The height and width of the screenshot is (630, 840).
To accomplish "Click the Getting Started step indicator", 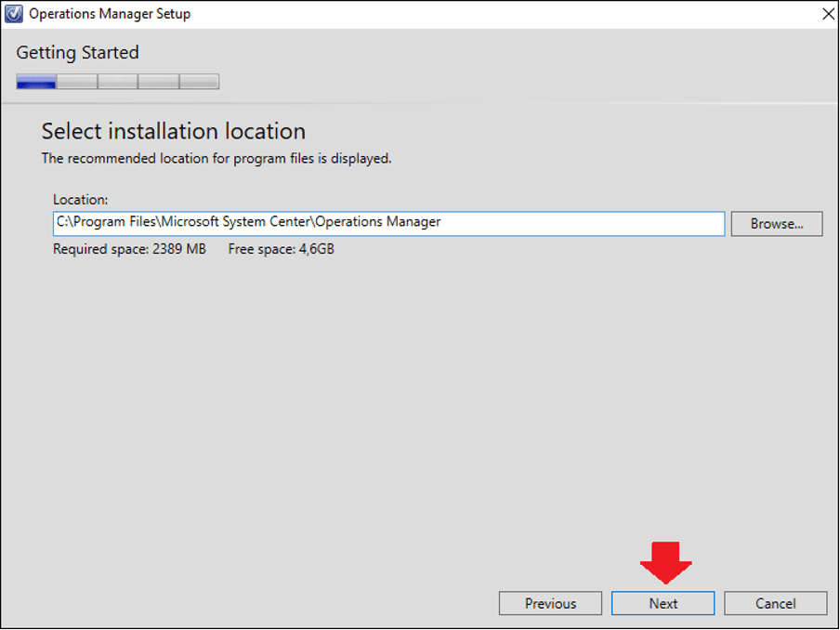I will pyautogui.click(x=77, y=53).
